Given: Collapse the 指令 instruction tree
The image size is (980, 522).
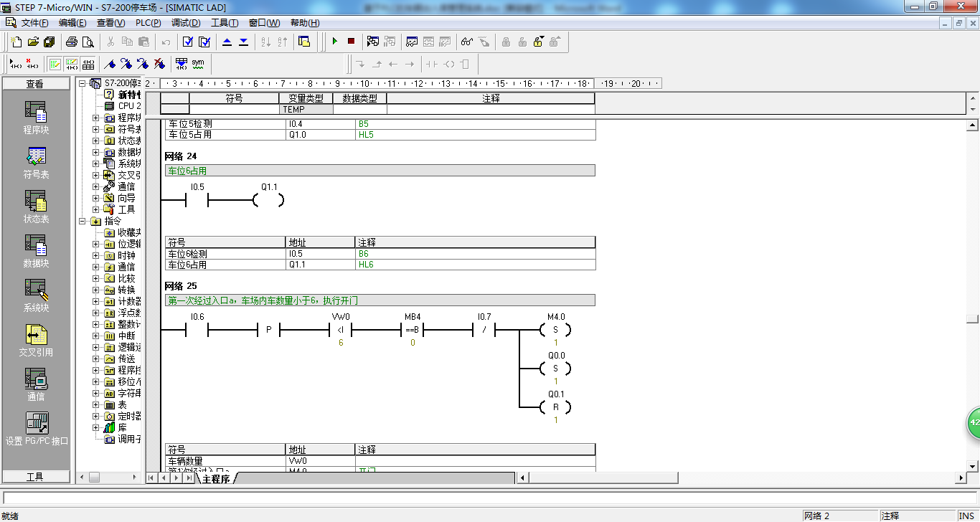Looking at the screenshot, I should pos(83,221).
